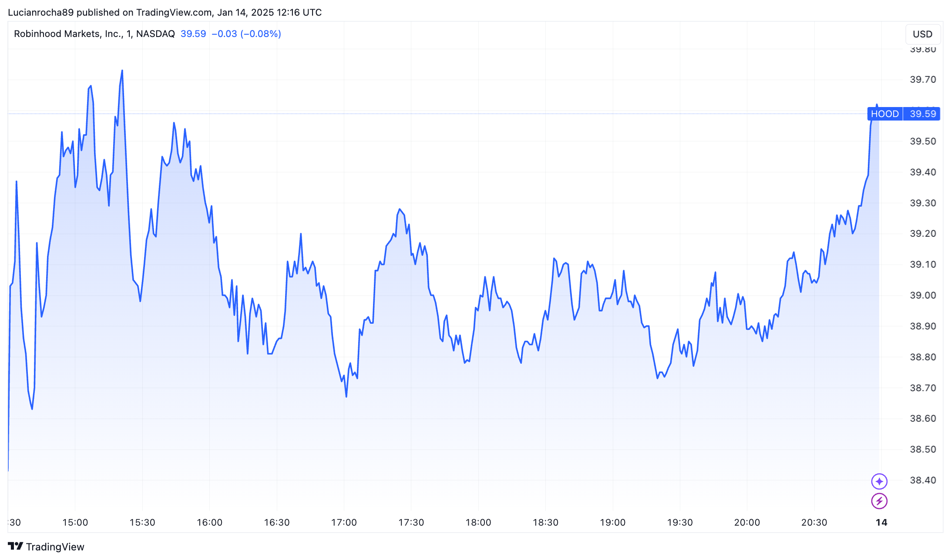Click the 15:00 time axis label
Viewport: 951px width, 560px height.
pos(75,522)
